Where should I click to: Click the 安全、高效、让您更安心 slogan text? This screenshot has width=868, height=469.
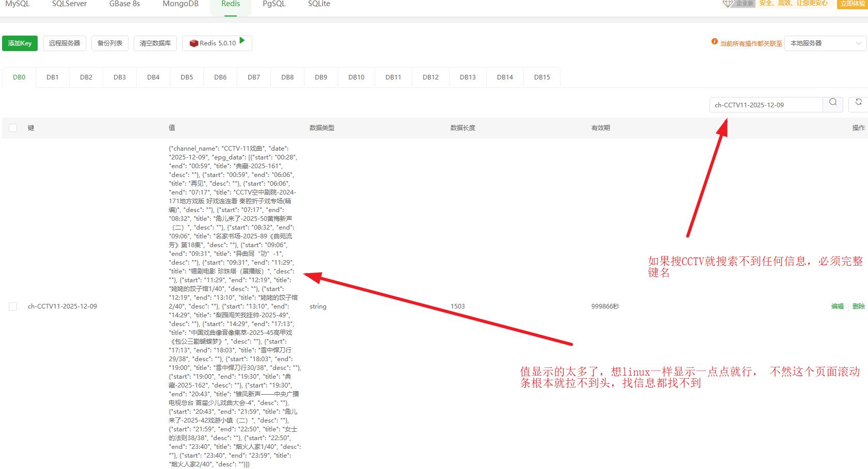point(793,3)
